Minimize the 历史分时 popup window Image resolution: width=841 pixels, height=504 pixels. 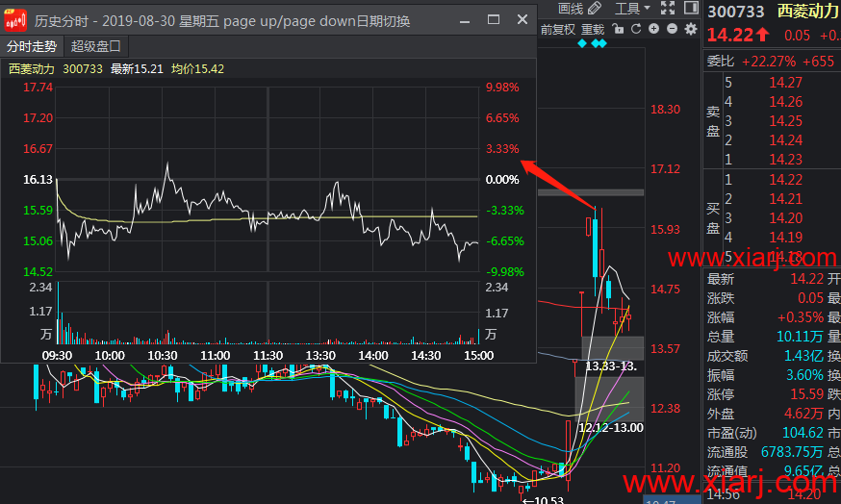click(x=465, y=20)
